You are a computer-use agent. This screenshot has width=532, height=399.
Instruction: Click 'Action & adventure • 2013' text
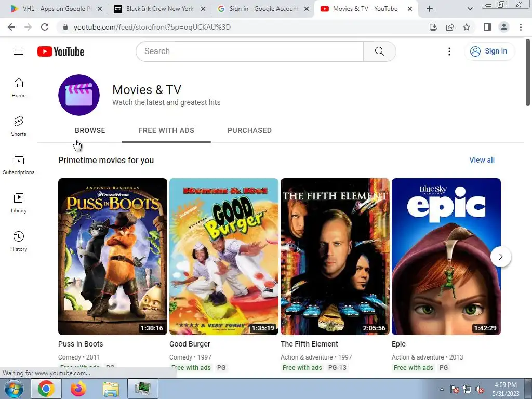(427, 357)
